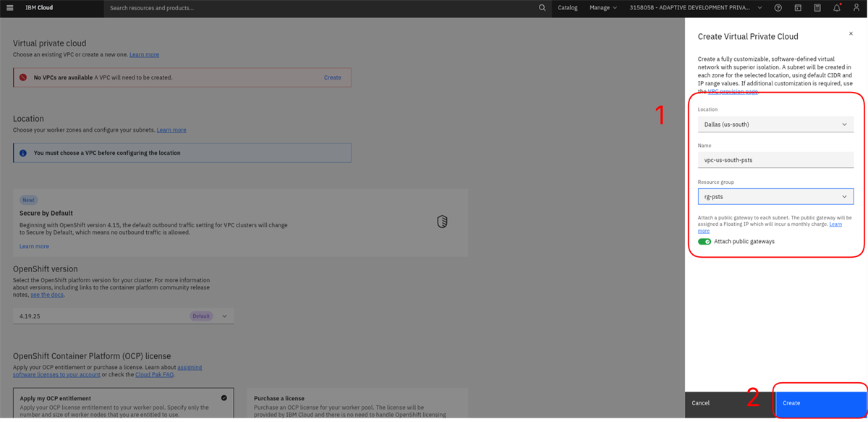Open the Resource group dropdown rg-psts

tap(775, 196)
